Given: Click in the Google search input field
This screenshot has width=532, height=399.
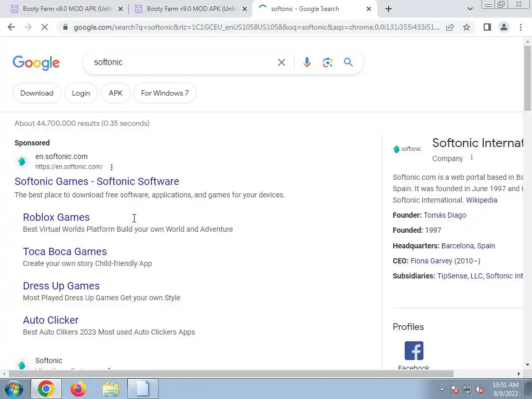Looking at the screenshot, I should (183, 62).
